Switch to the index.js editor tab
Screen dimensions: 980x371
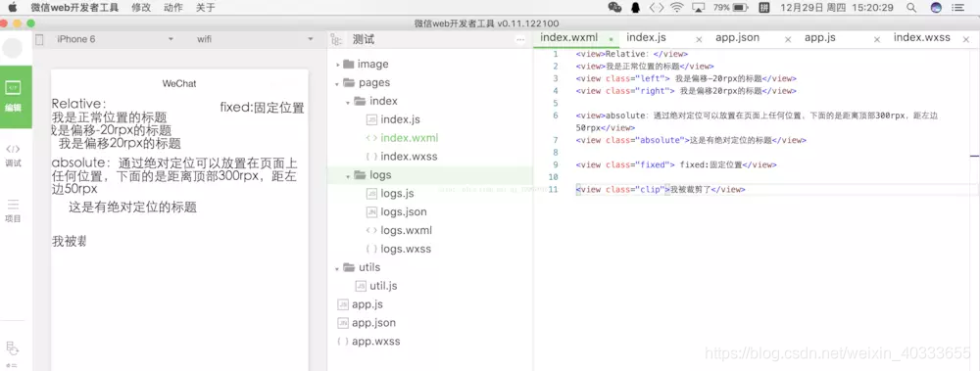point(646,37)
